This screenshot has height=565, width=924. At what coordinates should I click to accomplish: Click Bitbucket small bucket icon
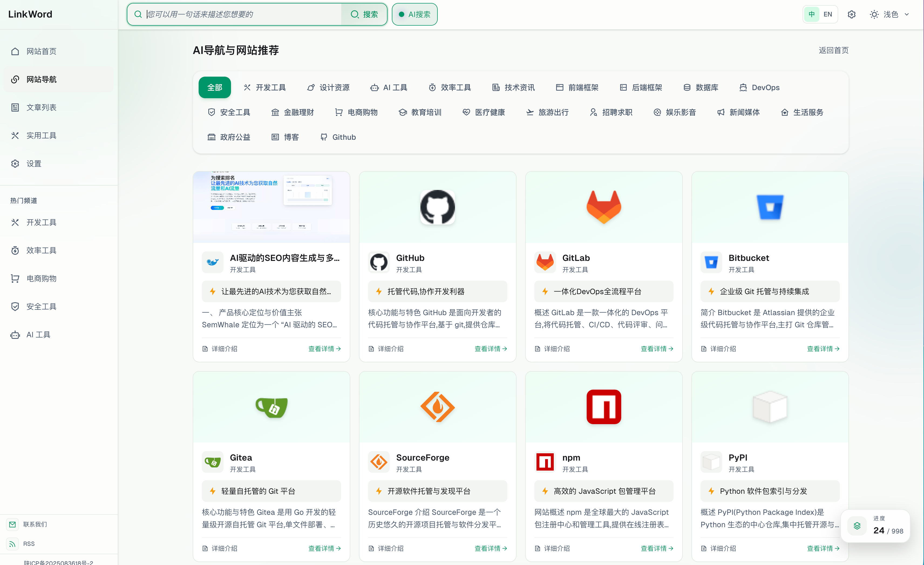[711, 263]
